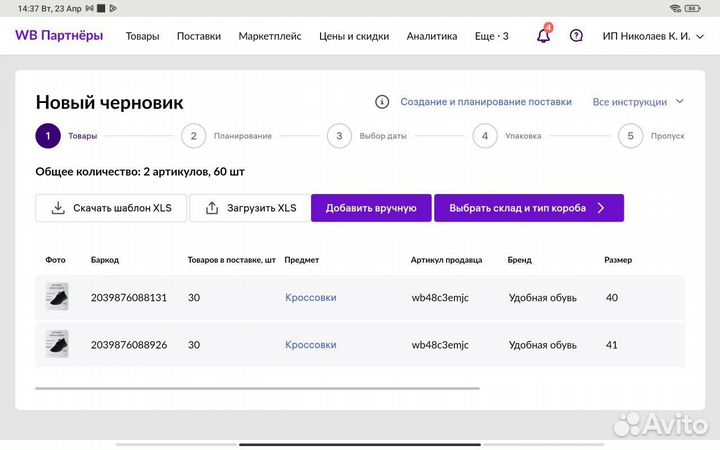Open the Товары menu

142,36
